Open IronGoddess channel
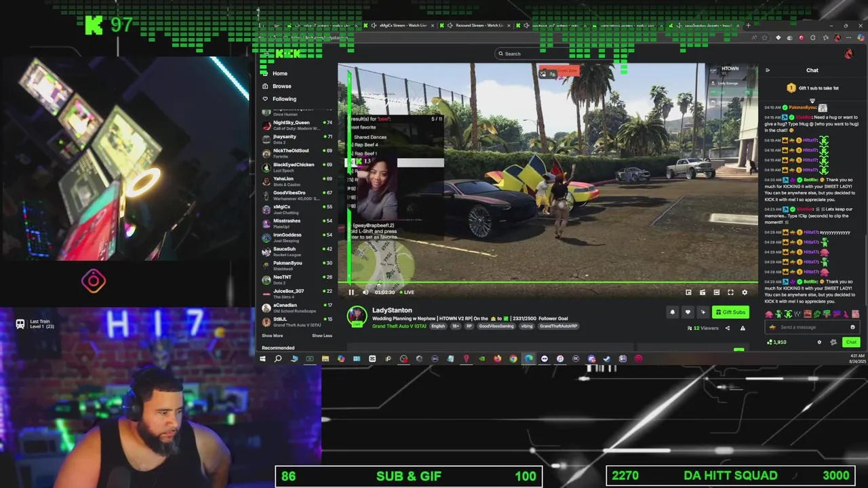This screenshot has height=488, width=868. pyautogui.click(x=297, y=237)
